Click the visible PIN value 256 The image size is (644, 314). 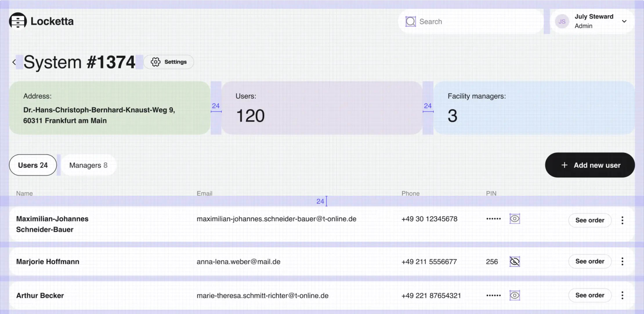[x=492, y=262]
